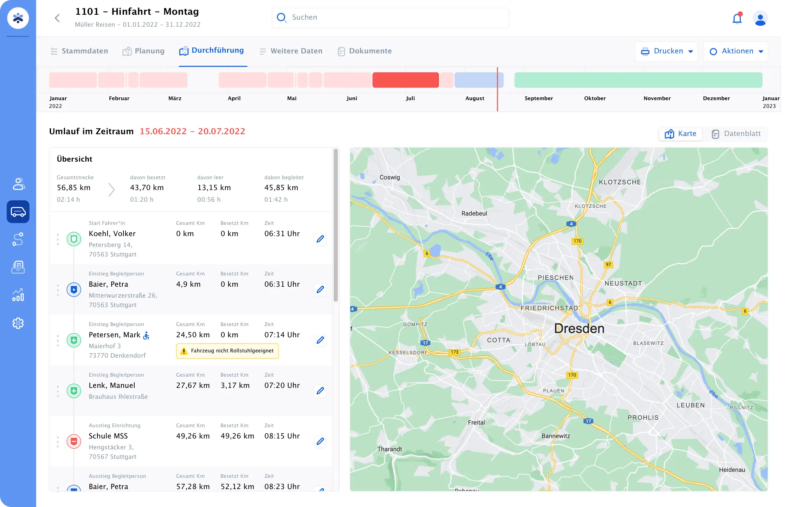Expand the Gesamtstrecke chevron arrow
Image resolution: width=812 pixels, height=507 pixels.
(111, 189)
